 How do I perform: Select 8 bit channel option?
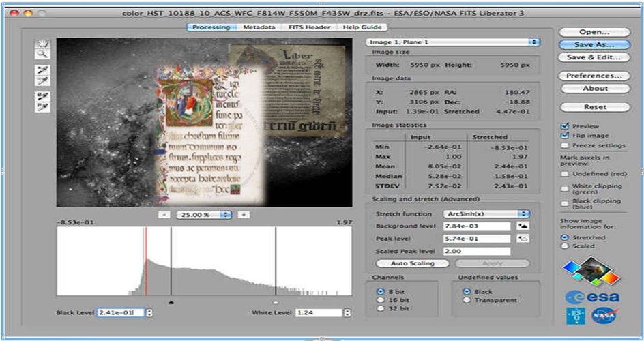click(x=380, y=292)
